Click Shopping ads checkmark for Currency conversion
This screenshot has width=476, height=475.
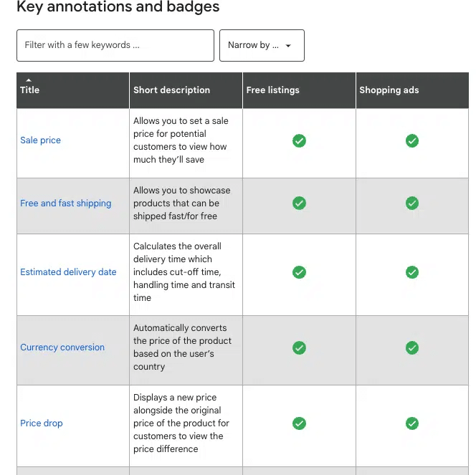pyautogui.click(x=411, y=347)
